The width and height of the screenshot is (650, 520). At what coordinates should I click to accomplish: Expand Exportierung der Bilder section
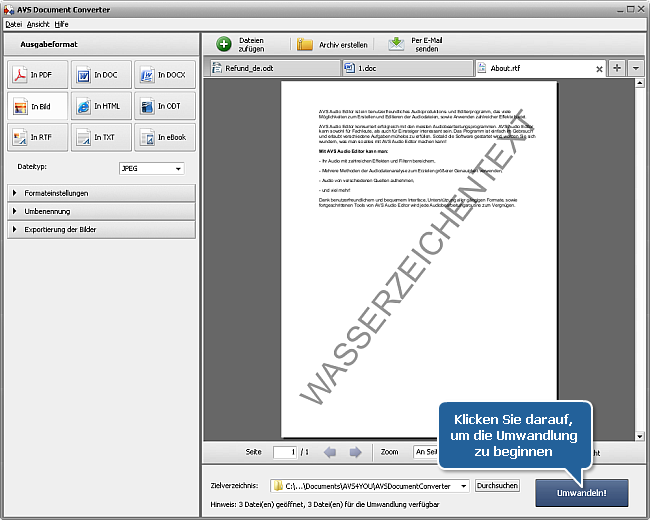pos(101,229)
